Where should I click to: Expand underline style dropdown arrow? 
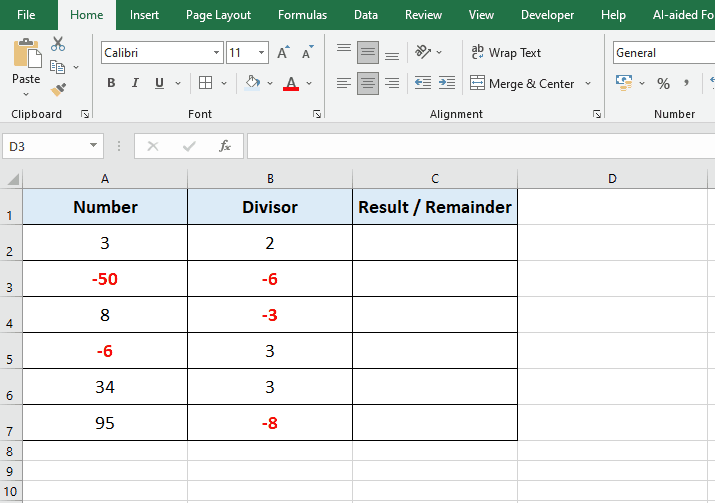(178, 83)
